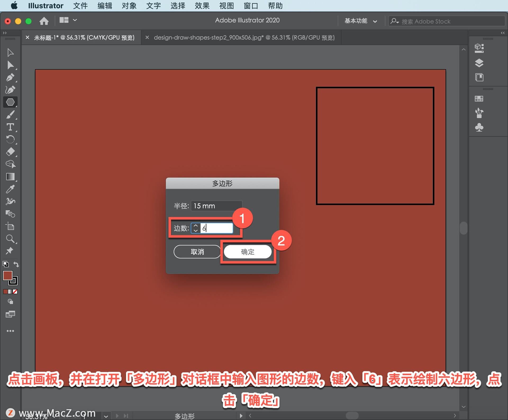Viewport: 508px width, 420px height.
Task: Open the arrange documents dropdown
Action: 68,20
